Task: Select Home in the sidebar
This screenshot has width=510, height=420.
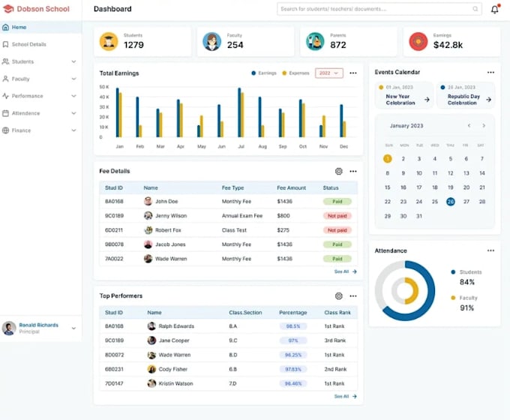Action: click(x=40, y=27)
